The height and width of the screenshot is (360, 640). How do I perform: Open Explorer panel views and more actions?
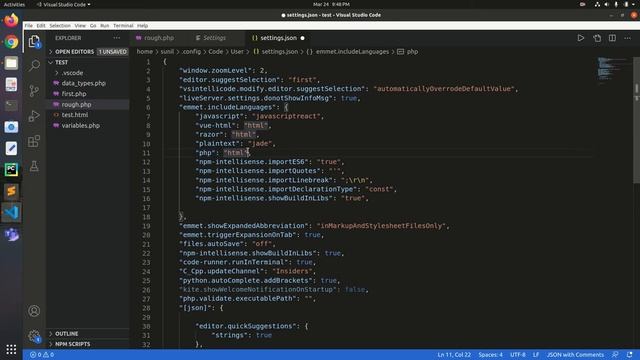pos(117,38)
